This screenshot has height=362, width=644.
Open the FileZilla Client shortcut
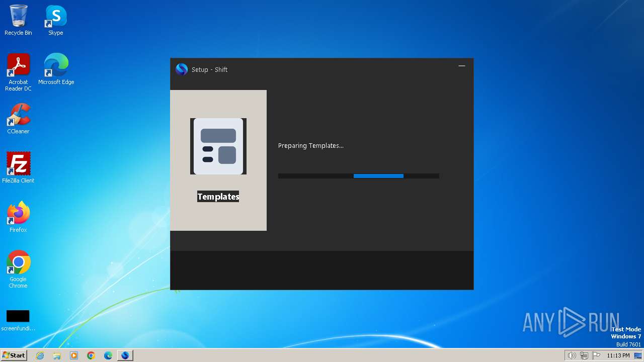[18, 167]
